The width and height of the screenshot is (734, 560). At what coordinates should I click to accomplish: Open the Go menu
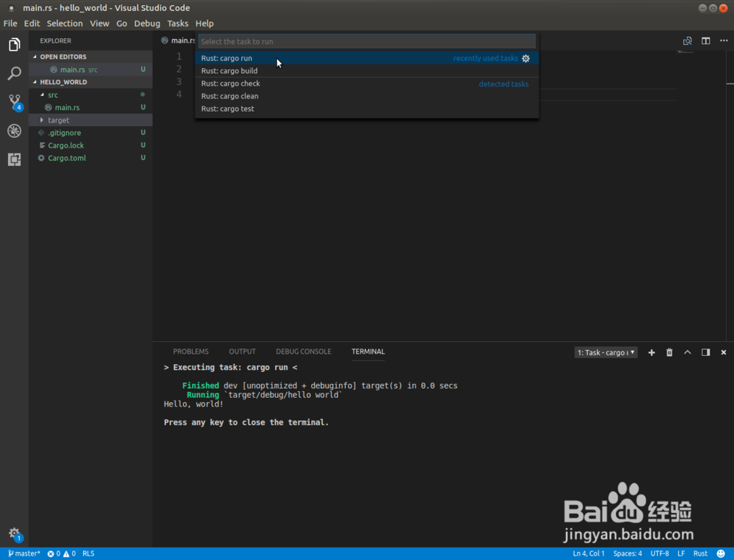(x=122, y=23)
